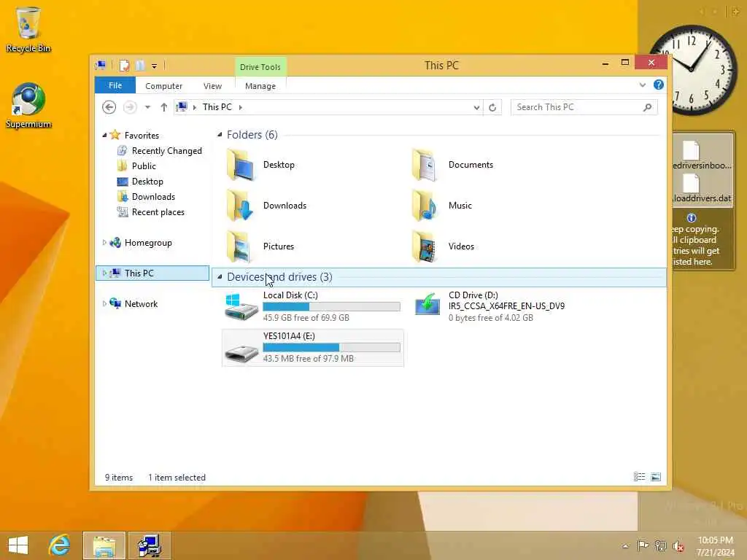Click the File Explorer taskbar button
The width and height of the screenshot is (747, 560).
[x=104, y=545]
